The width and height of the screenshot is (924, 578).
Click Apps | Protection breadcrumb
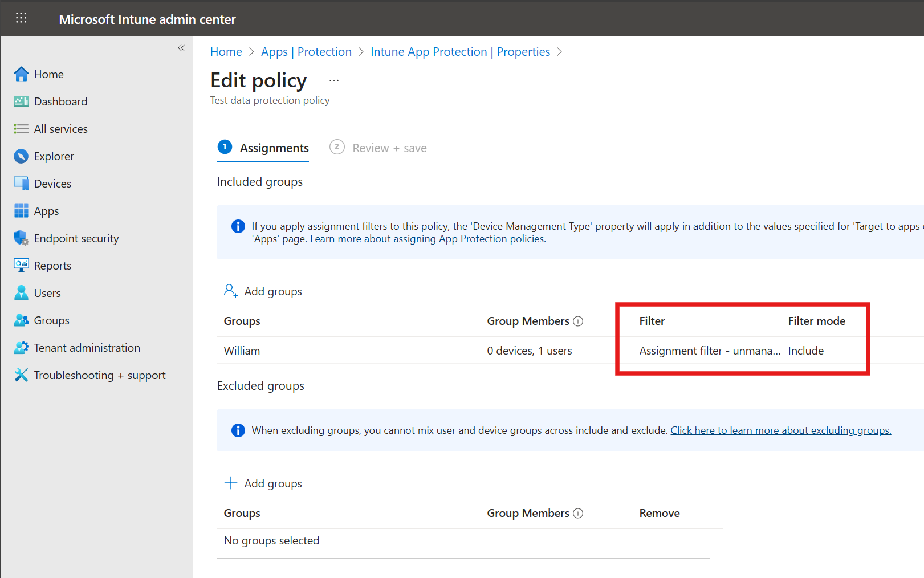pyautogui.click(x=306, y=52)
